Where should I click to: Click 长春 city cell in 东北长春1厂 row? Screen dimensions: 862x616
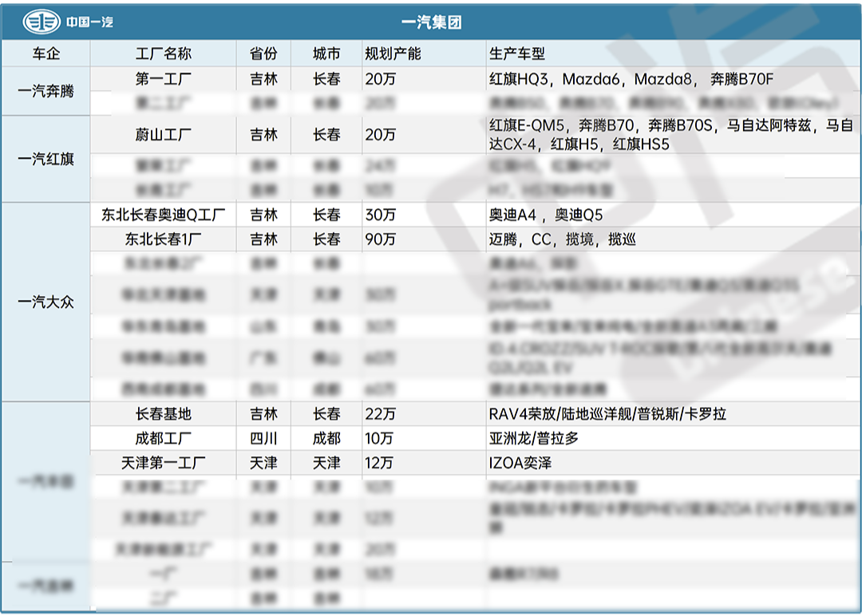point(326,239)
